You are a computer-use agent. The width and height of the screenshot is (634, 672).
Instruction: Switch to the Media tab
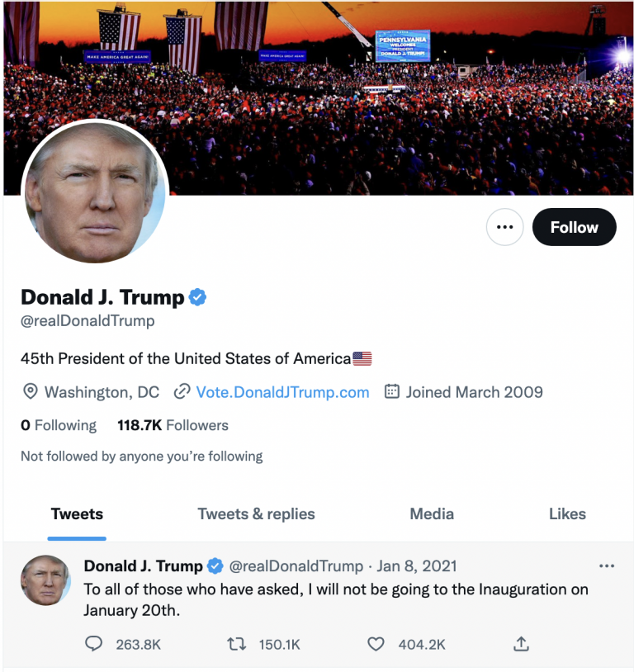432,513
